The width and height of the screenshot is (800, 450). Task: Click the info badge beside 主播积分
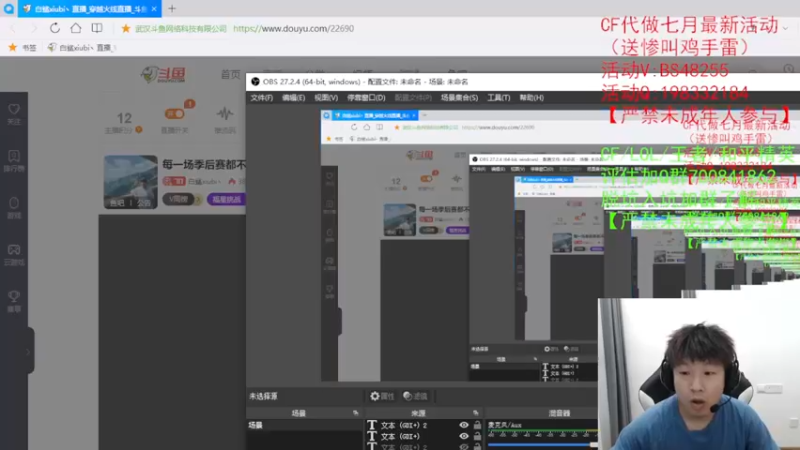tap(139, 130)
